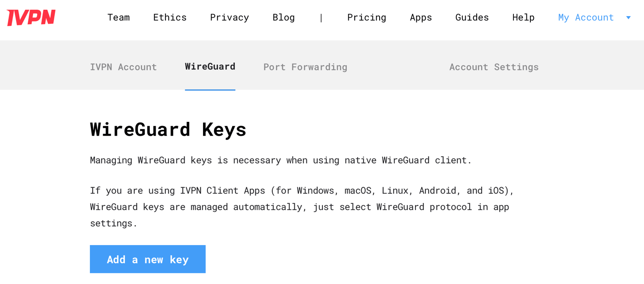Viewport: 644px width, 284px height.
Task: Switch to the IVPN Account tab
Action: 123,67
